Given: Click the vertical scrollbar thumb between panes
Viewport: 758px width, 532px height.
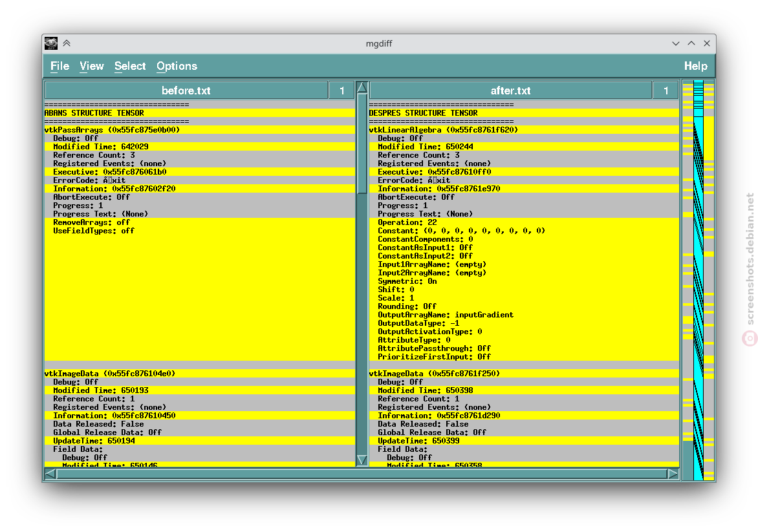Looking at the screenshot, I should [362, 144].
